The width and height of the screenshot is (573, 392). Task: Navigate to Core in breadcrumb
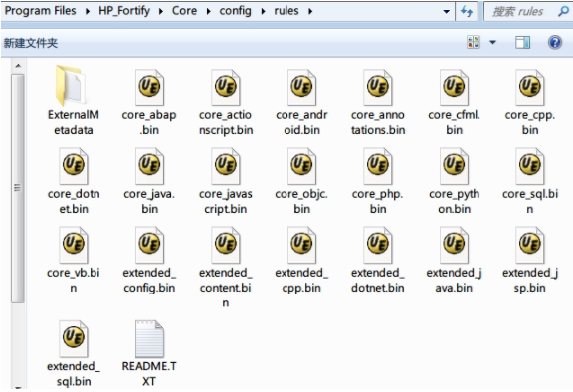[x=185, y=11]
